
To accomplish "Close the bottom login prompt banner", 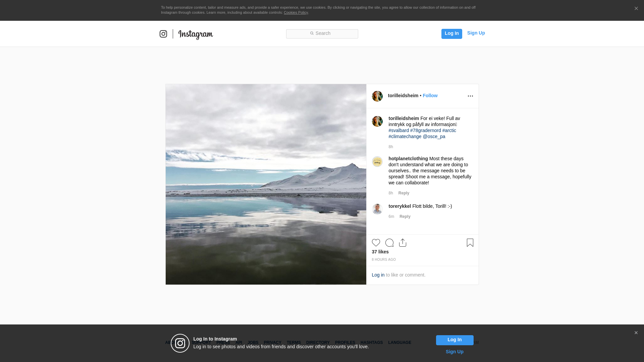I will [x=636, y=333].
